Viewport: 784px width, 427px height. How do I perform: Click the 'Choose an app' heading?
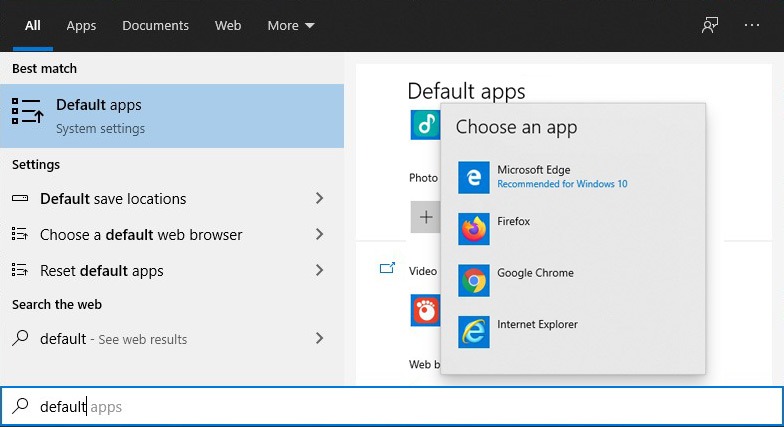click(516, 127)
